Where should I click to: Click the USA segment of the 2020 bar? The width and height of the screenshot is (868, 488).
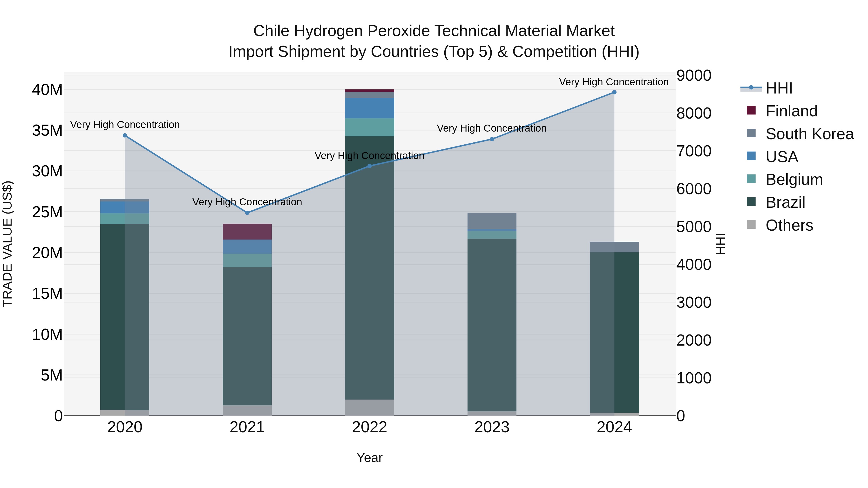(125, 207)
